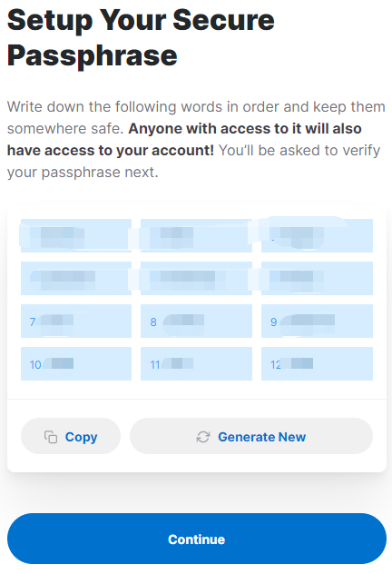Select passphrase word cell number 12

[317, 364]
